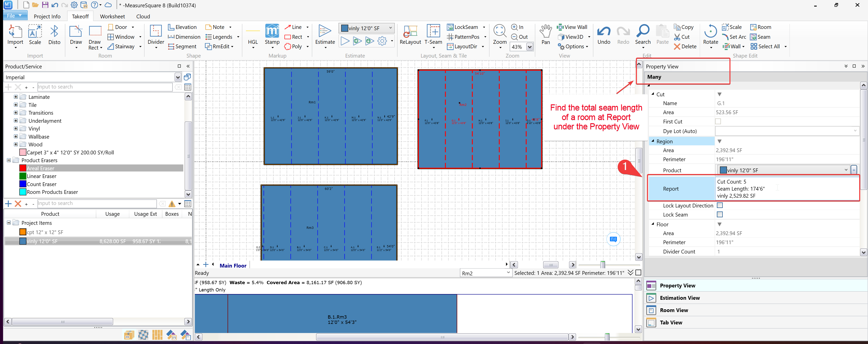Toggle the Lock Seam checkbox
The height and width of the screenshot is (344, 868).
(720, 214)
